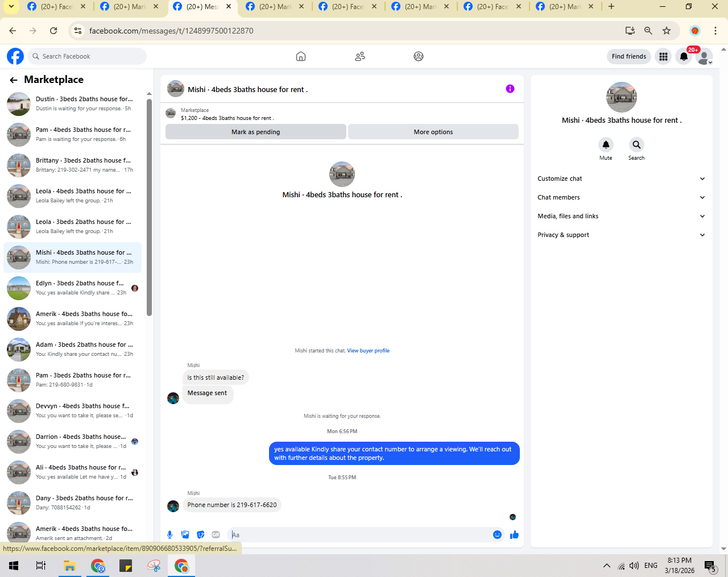
Task: Open the Home feed icon
Action: coord(301,56)
